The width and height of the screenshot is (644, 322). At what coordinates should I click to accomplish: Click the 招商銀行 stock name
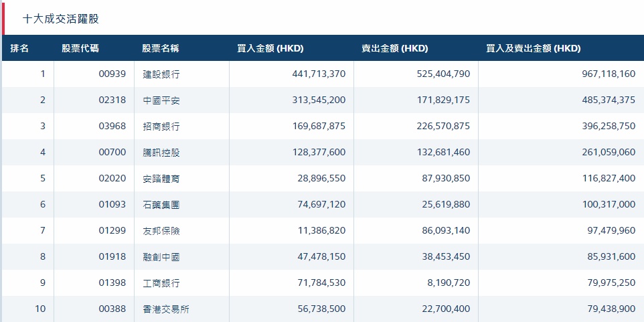coord(161,127)
